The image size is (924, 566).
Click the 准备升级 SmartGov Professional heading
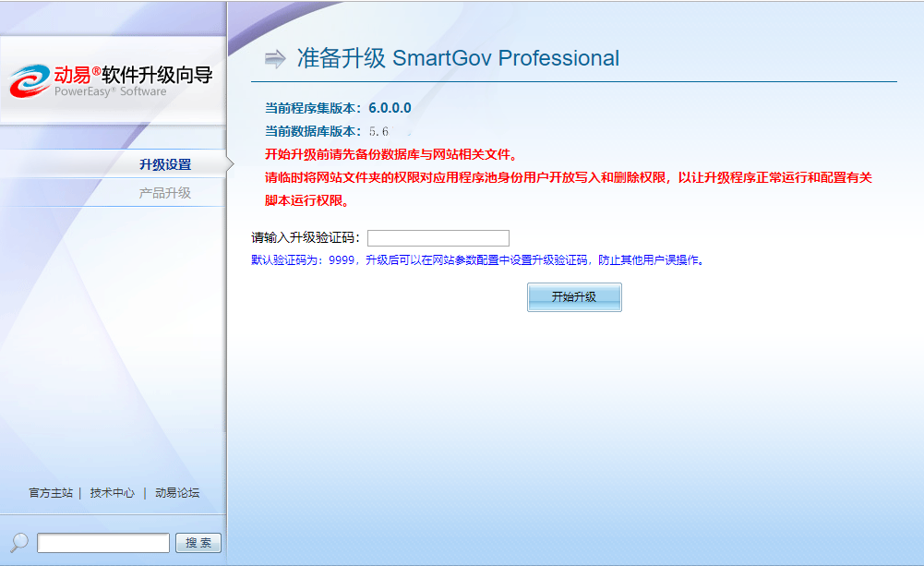click(458, 58)
